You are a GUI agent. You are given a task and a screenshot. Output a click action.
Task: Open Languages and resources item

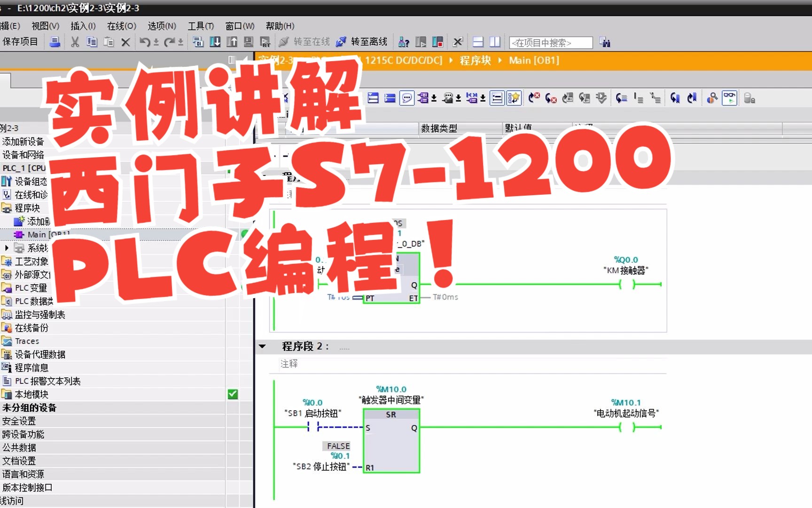coord(23,474)
